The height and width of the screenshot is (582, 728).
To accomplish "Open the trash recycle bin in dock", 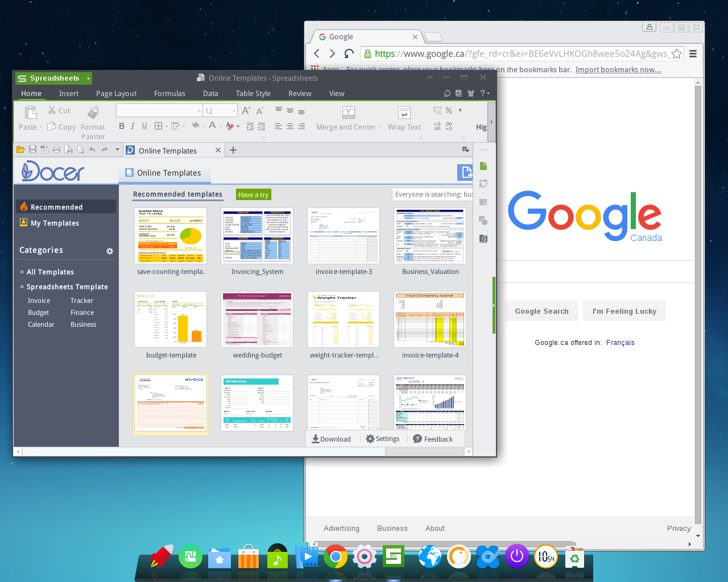I will (574, 557).
